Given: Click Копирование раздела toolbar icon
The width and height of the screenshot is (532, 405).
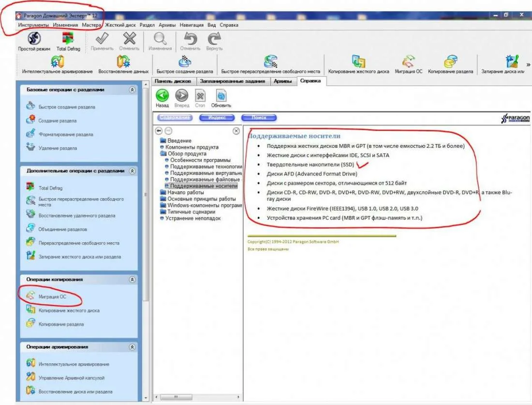Looking at the screenshot, I should coord(450,65).
